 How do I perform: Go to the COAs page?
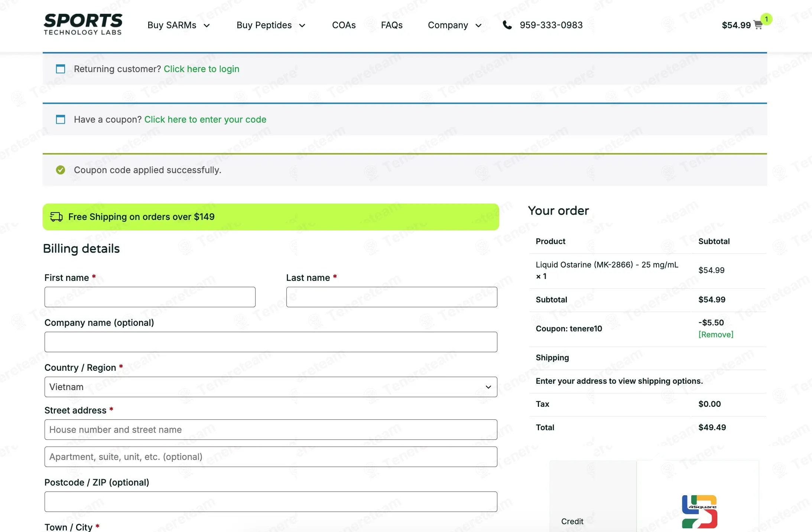pyautogui.click(x=344, y=25)
